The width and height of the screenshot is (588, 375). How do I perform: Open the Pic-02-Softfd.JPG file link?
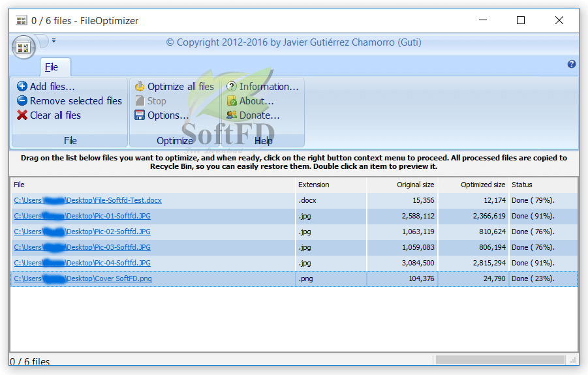82,232
